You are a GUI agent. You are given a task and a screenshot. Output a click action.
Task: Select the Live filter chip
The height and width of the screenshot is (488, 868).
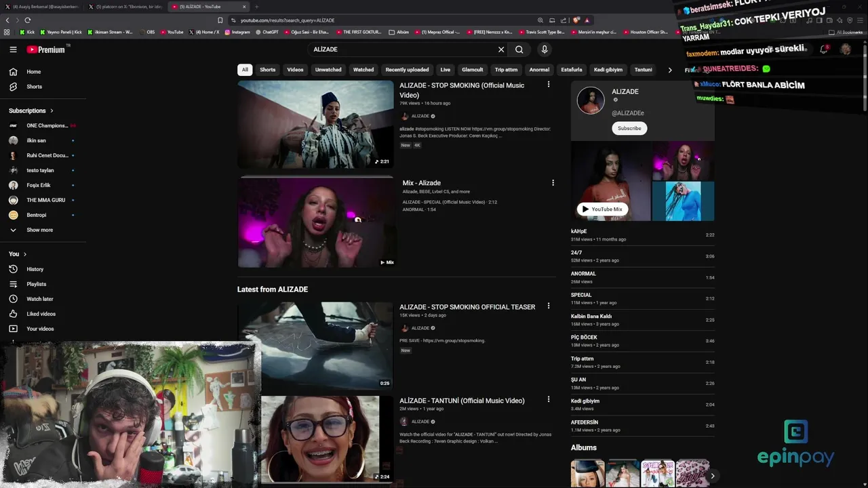coord(446,70)
